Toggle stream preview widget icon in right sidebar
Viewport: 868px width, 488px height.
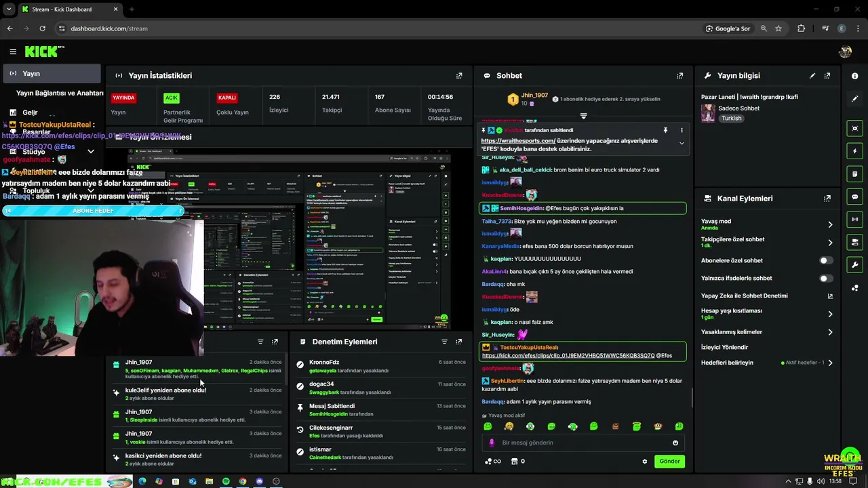[x=854, y=128]
